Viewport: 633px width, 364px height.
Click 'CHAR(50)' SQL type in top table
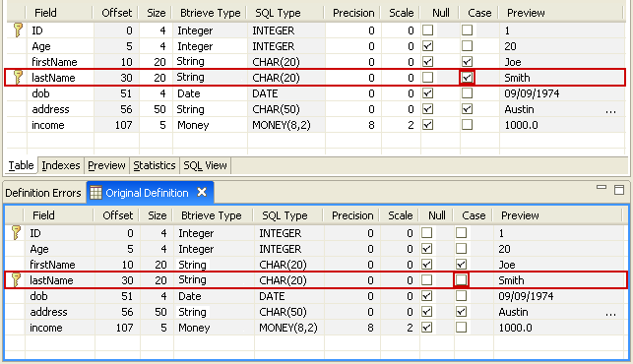point(276,109)
